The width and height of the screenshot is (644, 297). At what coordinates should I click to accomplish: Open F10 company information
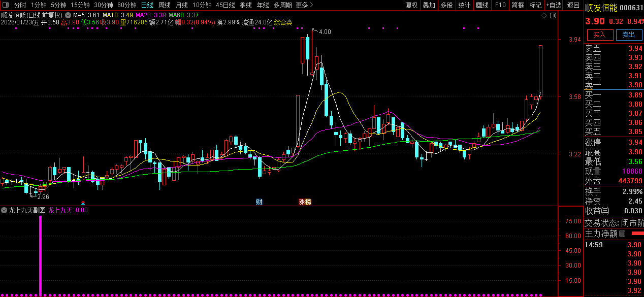coord(500,5)
